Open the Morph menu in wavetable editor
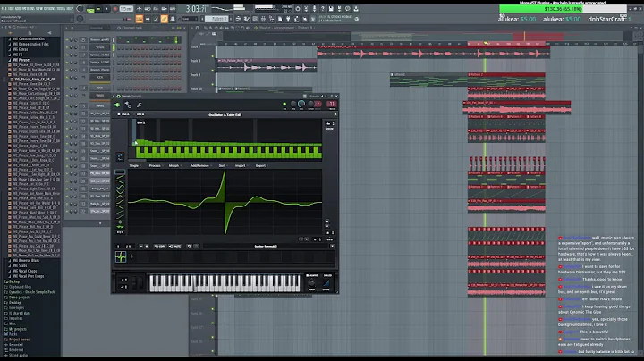 click(x=174, y=165)
